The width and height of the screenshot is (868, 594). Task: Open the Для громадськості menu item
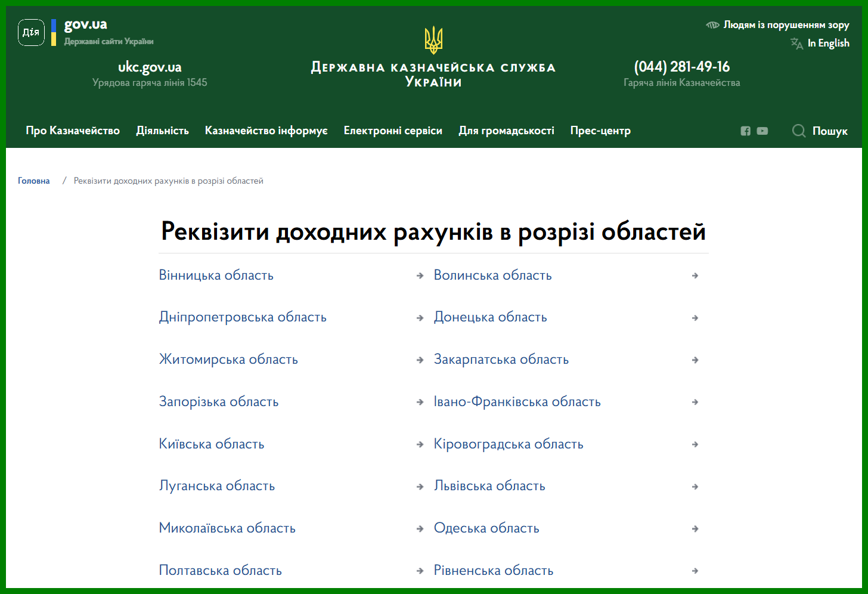click(x=506, y=131)
